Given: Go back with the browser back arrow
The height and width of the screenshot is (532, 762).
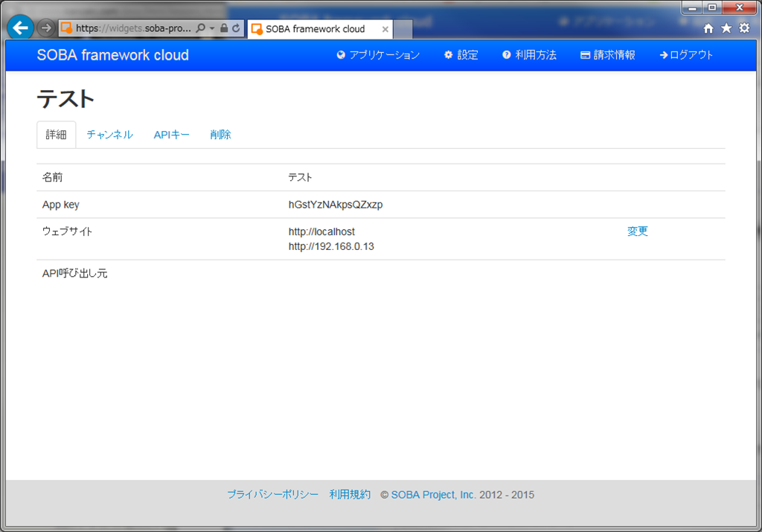Looking at the screenshot, I should [20, 28].
